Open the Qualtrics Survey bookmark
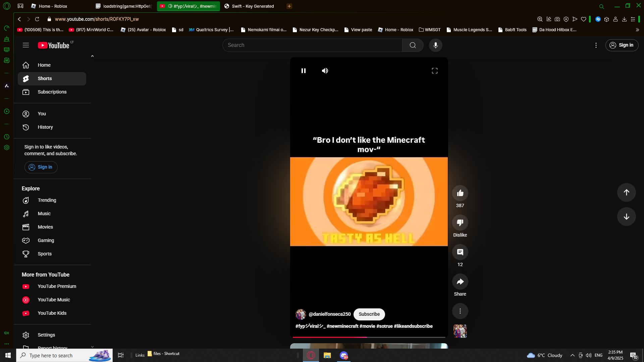The image size is (644, 362). coord(211,30)
